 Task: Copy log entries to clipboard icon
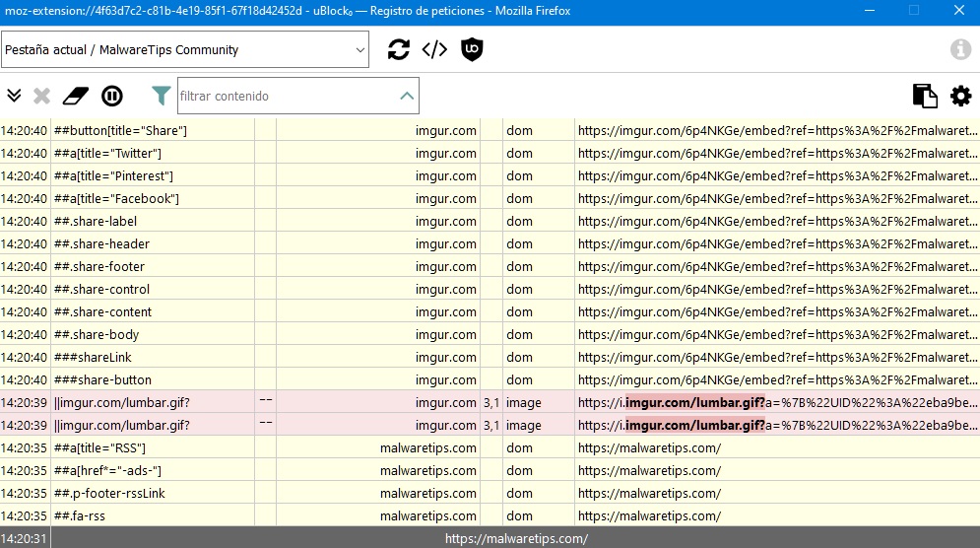tap(925, 96)
